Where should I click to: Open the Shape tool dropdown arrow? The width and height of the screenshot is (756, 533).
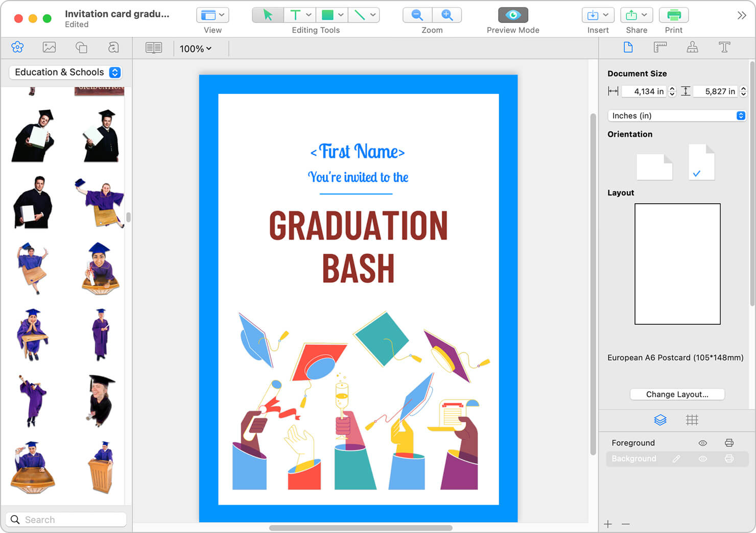pyautogui.click(x=341, y=15)
